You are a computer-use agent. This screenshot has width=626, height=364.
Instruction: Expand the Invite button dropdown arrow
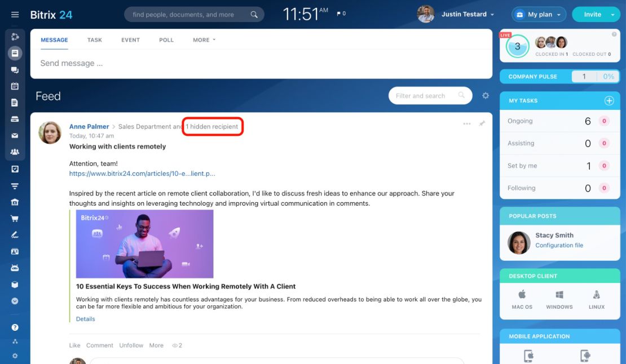click(x=613, y=15)
